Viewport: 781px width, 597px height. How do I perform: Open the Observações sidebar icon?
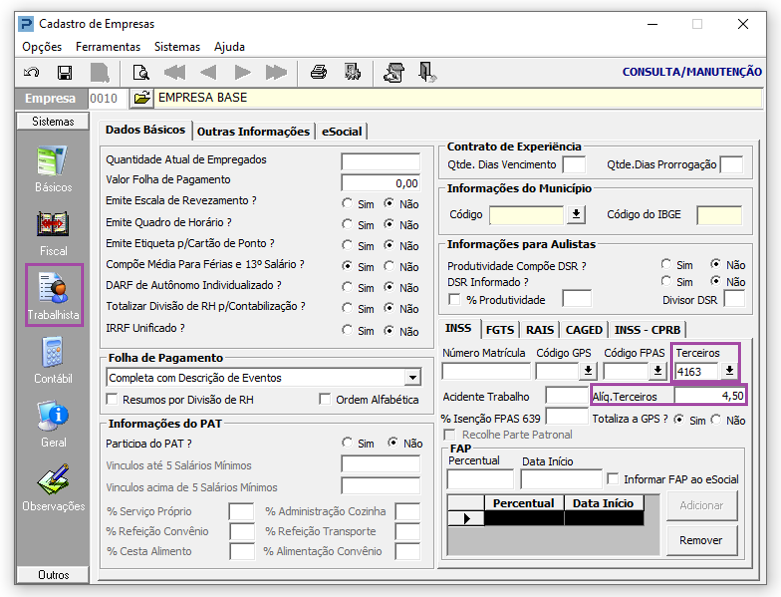click(53, 487)
